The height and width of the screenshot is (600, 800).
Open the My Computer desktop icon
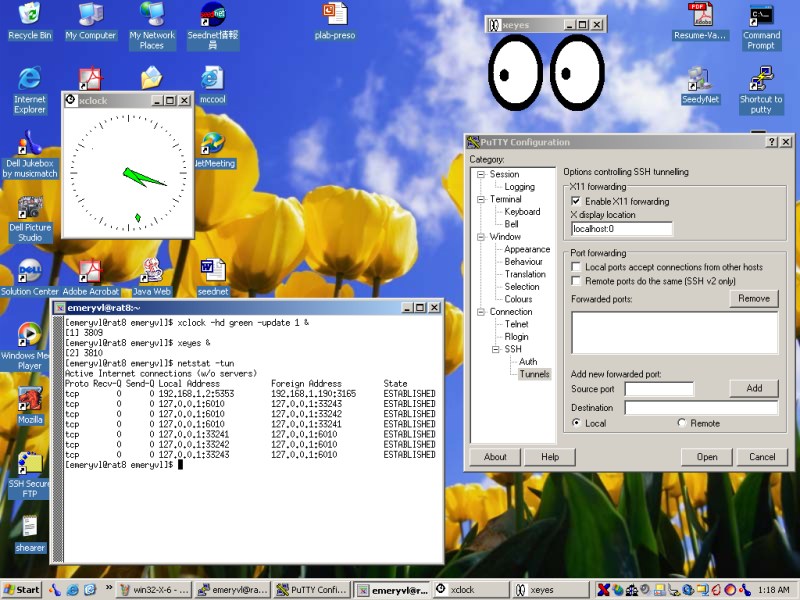tap(91, 15)
